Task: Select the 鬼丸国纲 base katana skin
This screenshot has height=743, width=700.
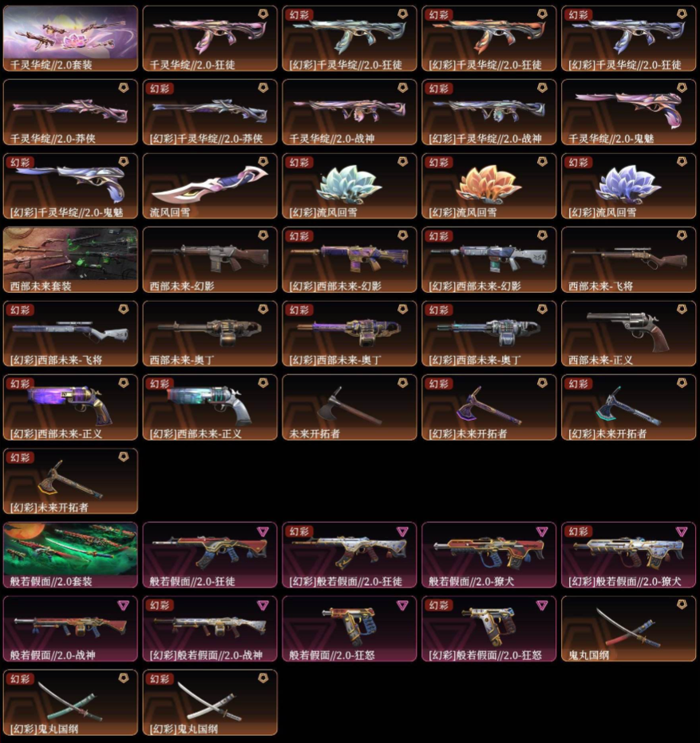Action: pos(629,629)
